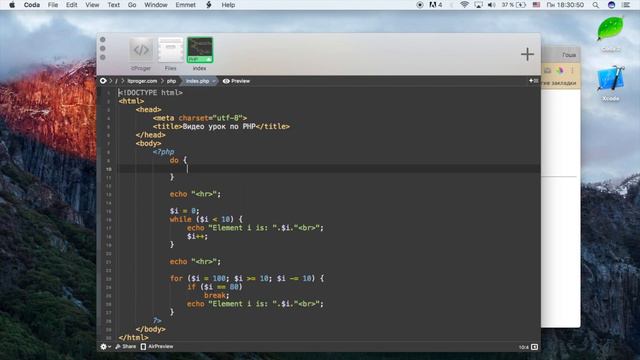The height and width of the screenshot is (360, 640).
Task: Open the input language flag menu
Action: pos(536,5)
